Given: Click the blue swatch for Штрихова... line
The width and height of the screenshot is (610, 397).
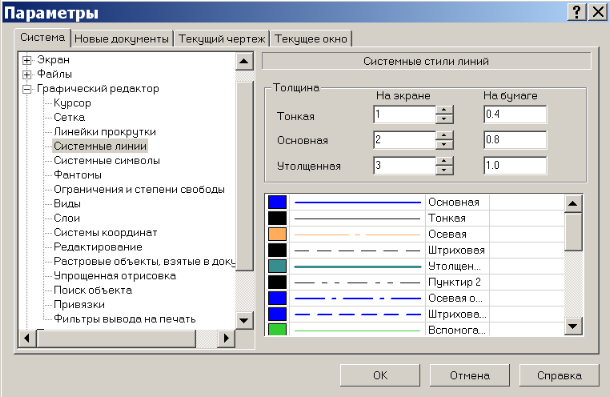Looking at the screenshot, I should tap(277, 314).
